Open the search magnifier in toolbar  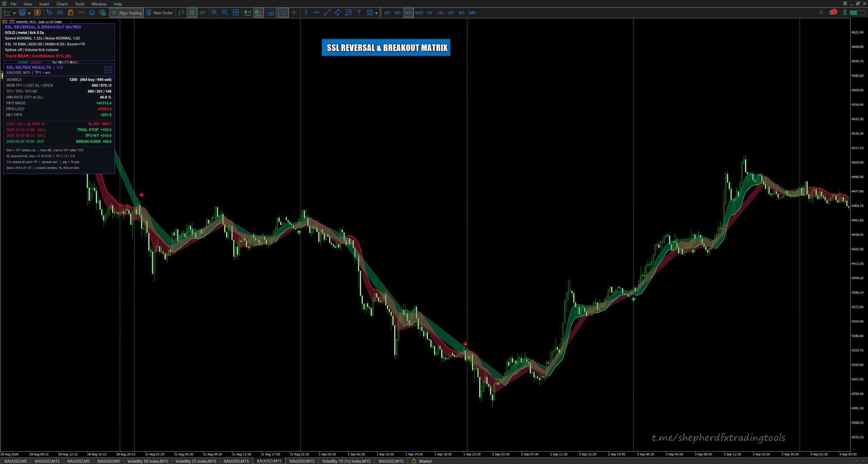(821, 13)
